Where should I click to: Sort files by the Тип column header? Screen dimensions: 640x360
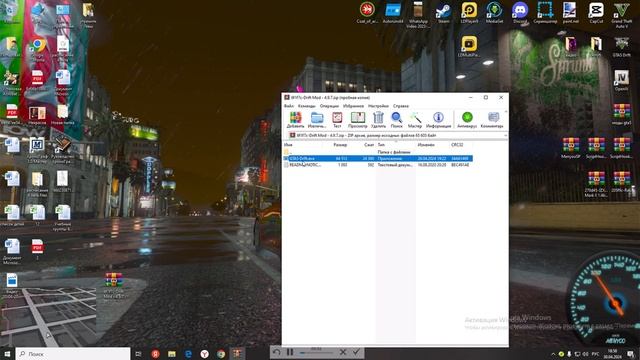(x=381, y=145)
